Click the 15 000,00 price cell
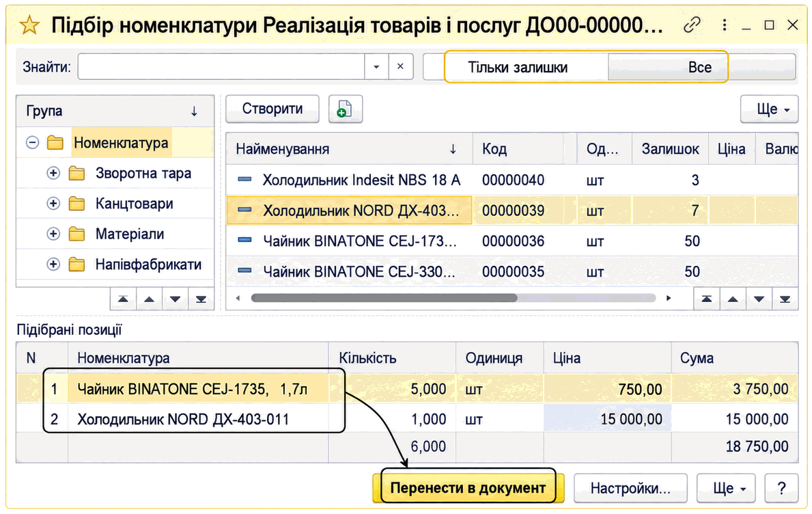The image size is (812, 514). (x=607, y=419)
